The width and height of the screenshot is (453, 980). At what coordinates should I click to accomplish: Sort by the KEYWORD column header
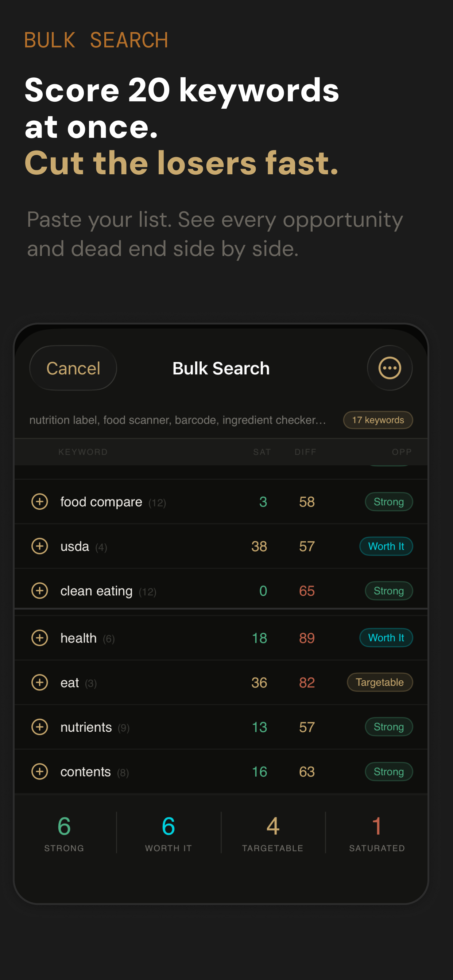[83, 452]
